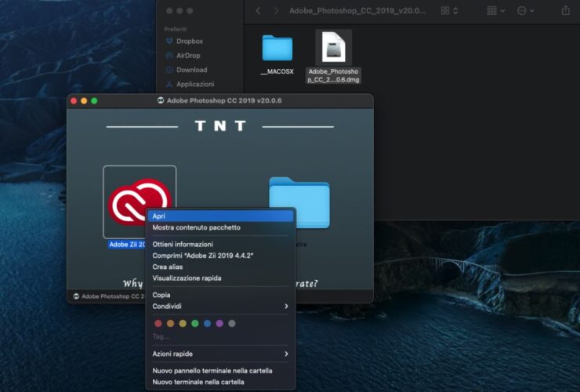
Task: Apply the green tag color
Action: click(x=194, y=323)
